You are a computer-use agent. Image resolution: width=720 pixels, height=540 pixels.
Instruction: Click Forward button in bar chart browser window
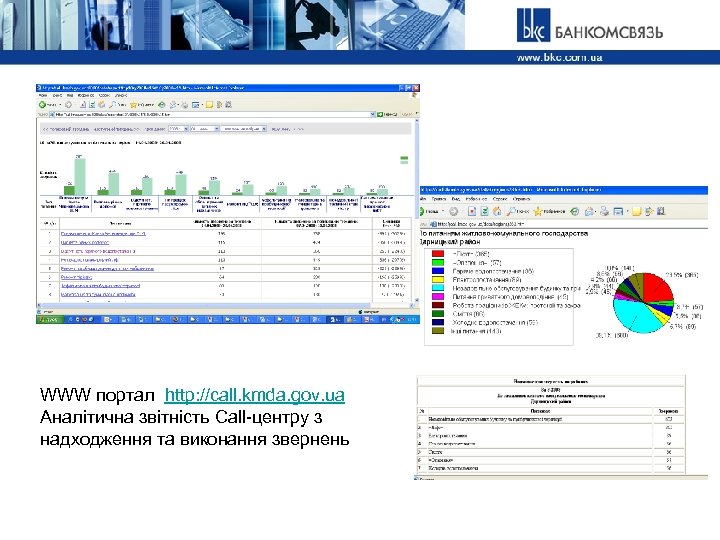[x=68, y=105]
